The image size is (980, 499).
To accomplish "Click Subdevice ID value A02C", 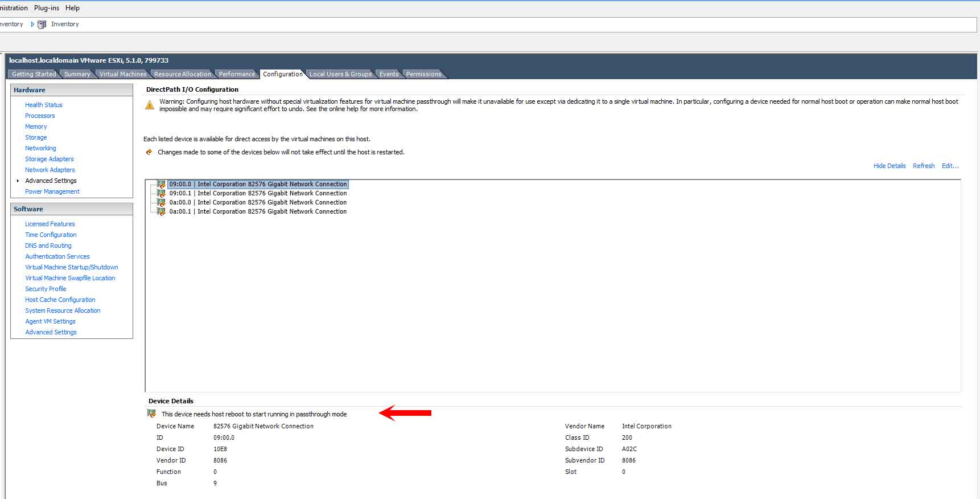I will click(x=629, y=449).
